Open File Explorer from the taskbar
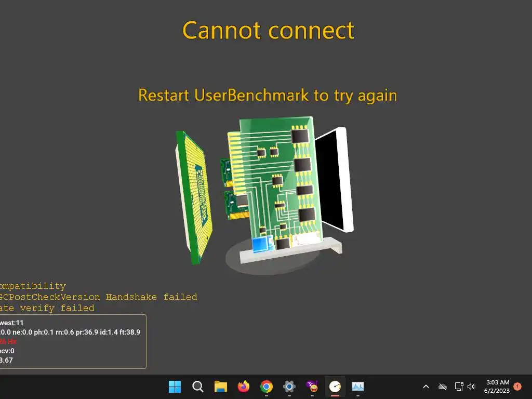532x399 pixels. [x=220, y=387]
